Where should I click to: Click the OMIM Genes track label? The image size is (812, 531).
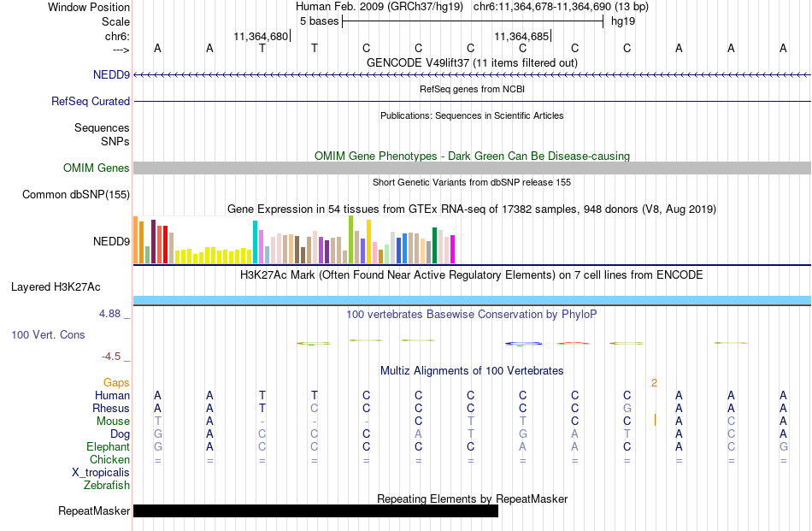(96, 168)
